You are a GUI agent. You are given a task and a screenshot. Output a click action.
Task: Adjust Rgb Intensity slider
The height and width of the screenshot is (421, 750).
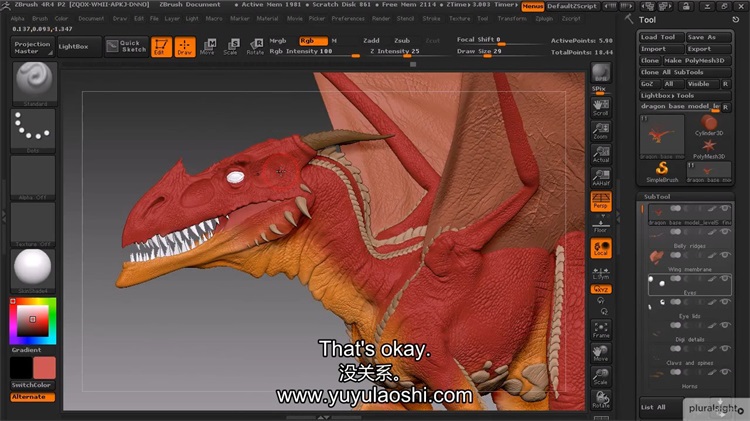point(314,52)
